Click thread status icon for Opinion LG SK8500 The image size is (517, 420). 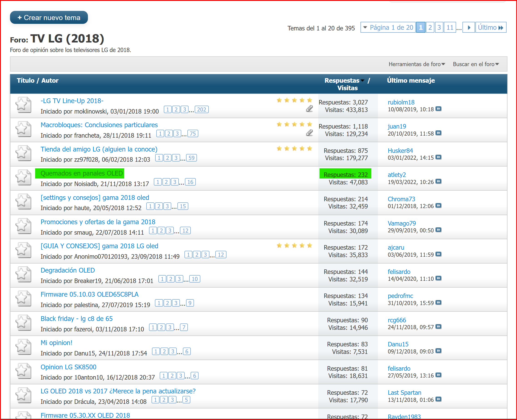coord(23,371)
